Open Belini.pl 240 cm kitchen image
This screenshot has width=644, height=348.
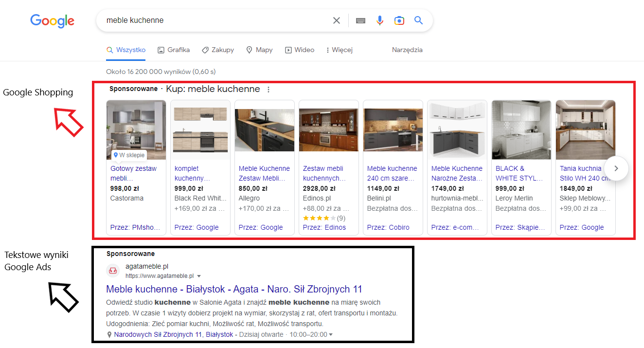(x=393, y=129)
